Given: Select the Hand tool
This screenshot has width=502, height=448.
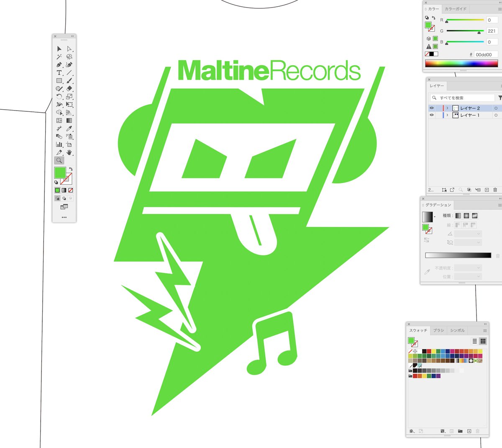Looking at the screenshot, I should click(x=69, y=152).
